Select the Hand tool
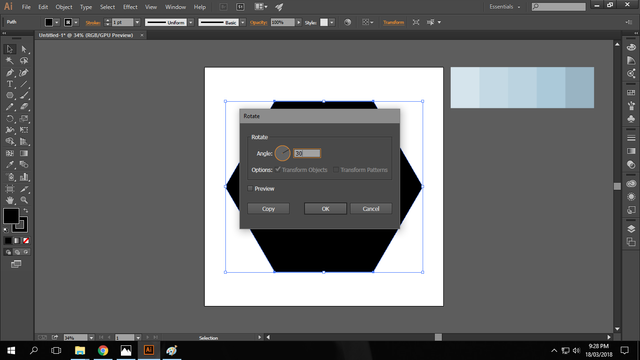 (x=10, y=200)
